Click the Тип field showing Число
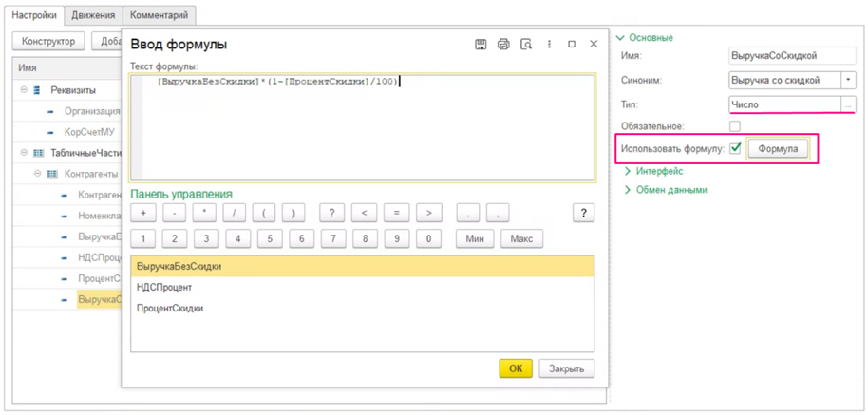 (784, 104)
